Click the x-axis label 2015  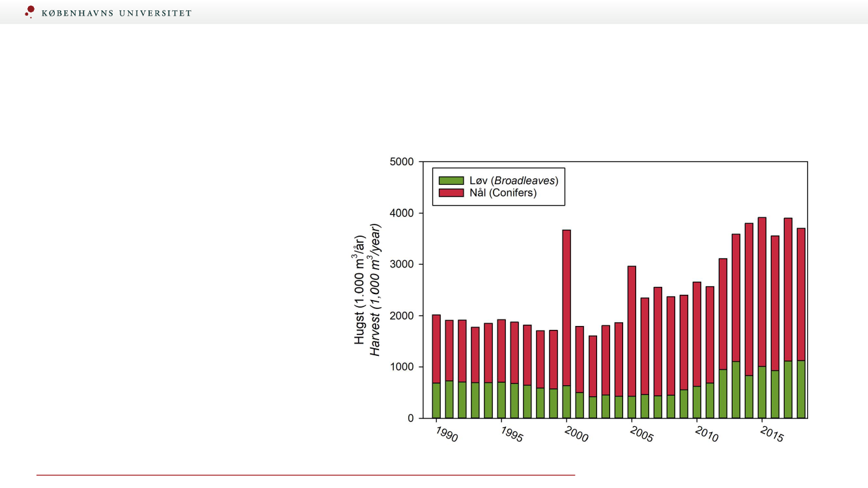point(772,434)
